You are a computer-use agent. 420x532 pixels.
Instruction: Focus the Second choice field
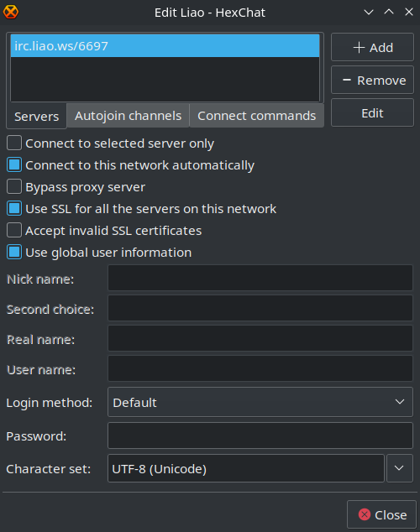(x=260, y=308)
